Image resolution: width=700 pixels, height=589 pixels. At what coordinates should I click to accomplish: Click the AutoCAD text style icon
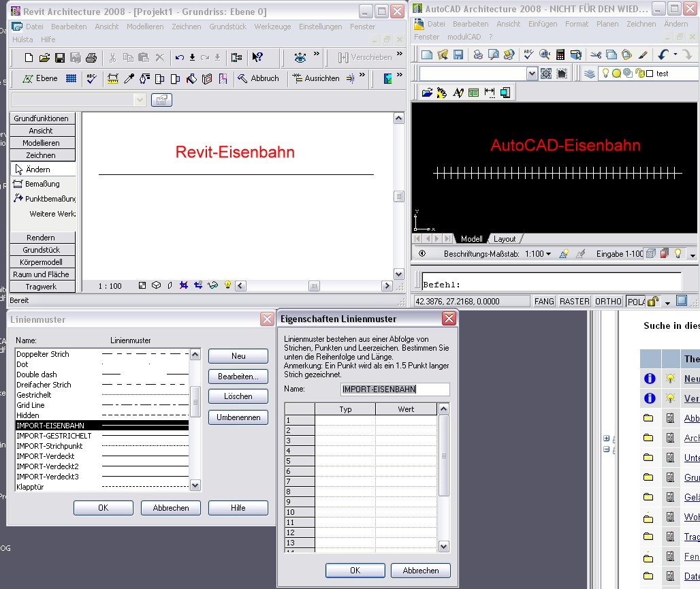[458, 93]
